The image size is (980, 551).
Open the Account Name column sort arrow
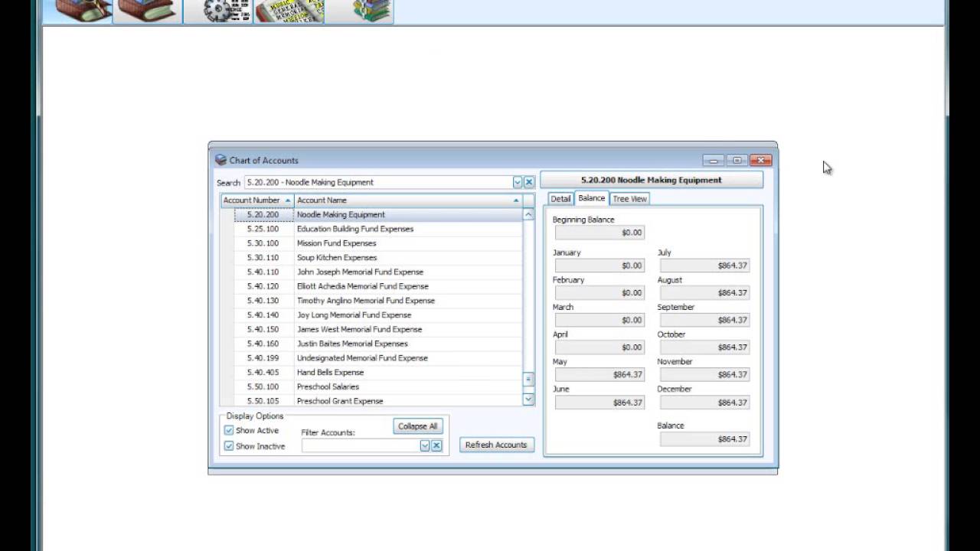(516, 200)
